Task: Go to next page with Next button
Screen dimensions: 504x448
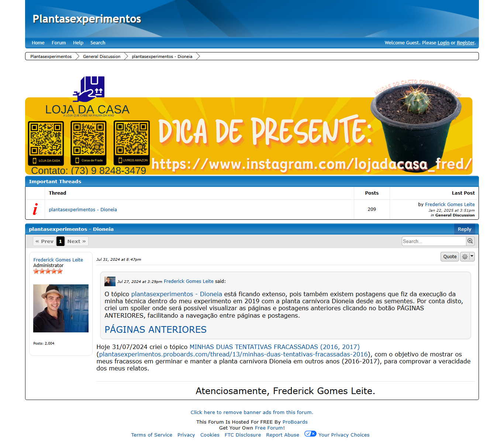Action: tap(77, 241)
